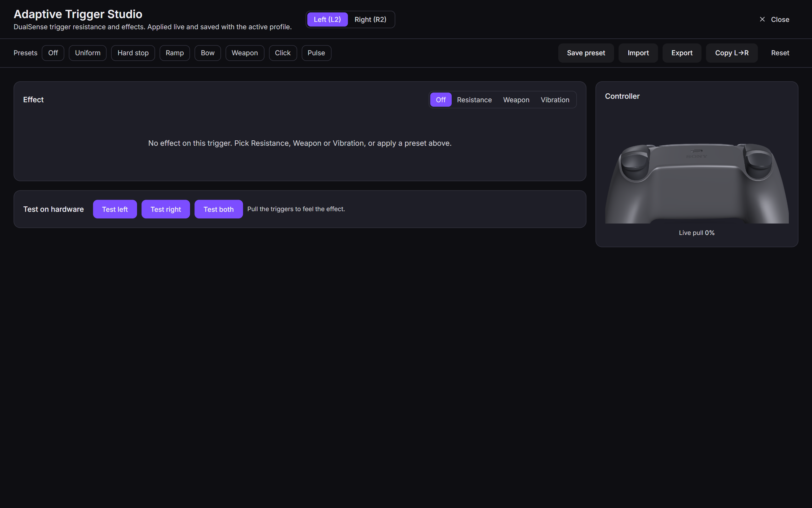Click Test left button
The image size is (812, 508).
tap(115, 209)
